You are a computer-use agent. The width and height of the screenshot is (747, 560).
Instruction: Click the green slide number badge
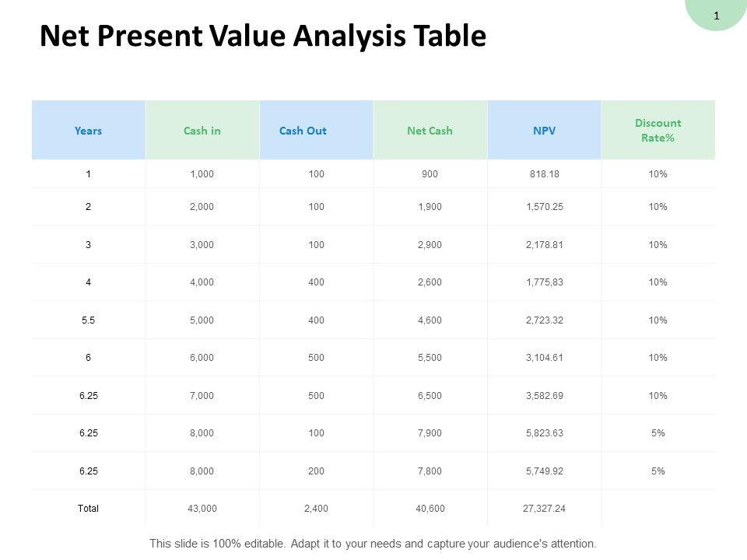[717, 15]
